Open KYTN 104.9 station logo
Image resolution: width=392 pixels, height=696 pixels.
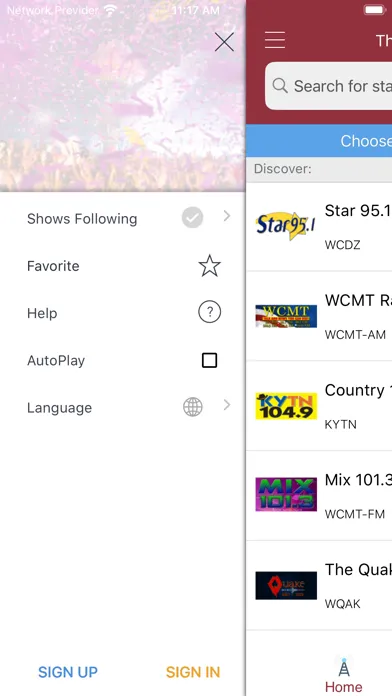coord(286,406)
